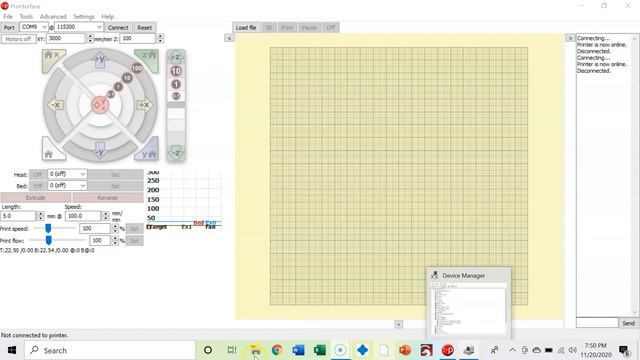This screenshot has width=640, height=360.
Task: Focus the G-code command input field
Action: click(x=597, y=323)
